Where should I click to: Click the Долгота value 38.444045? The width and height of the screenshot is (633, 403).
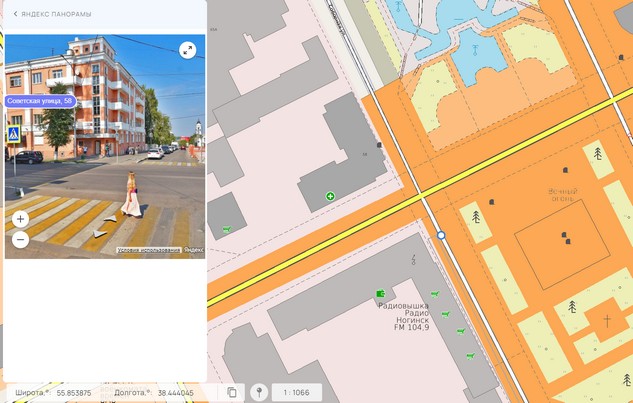[x=175, y=393]
